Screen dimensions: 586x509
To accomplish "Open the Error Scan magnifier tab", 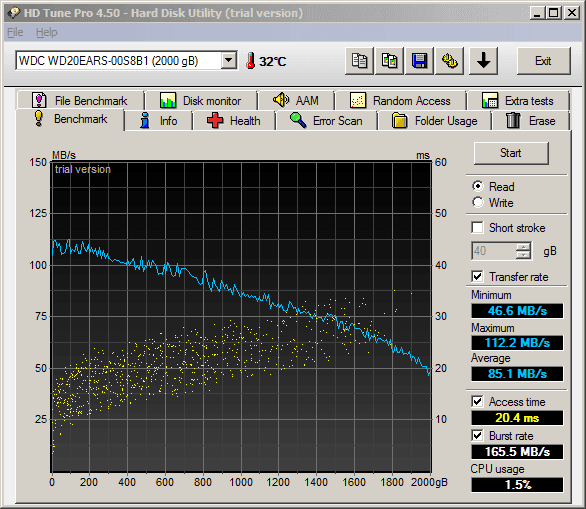I will coord(326,121).
